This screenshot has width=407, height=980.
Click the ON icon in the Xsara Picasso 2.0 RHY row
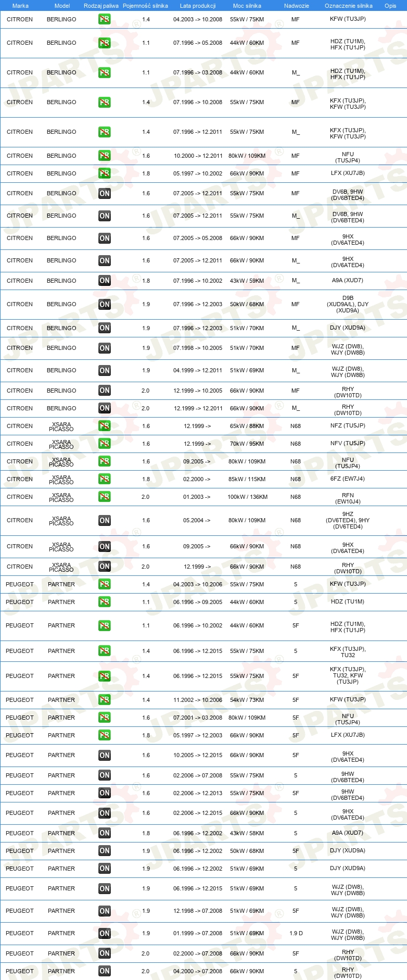pyautogui.click(x=105, y=567)
